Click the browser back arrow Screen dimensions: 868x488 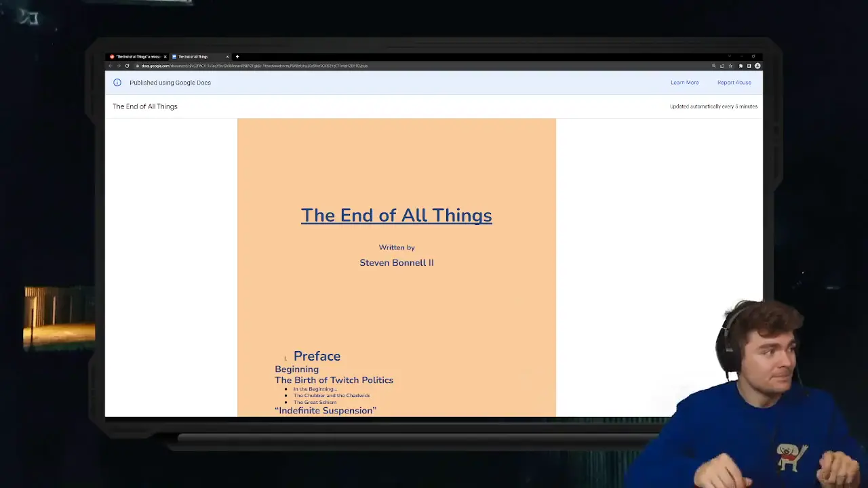tap(111, 66)
